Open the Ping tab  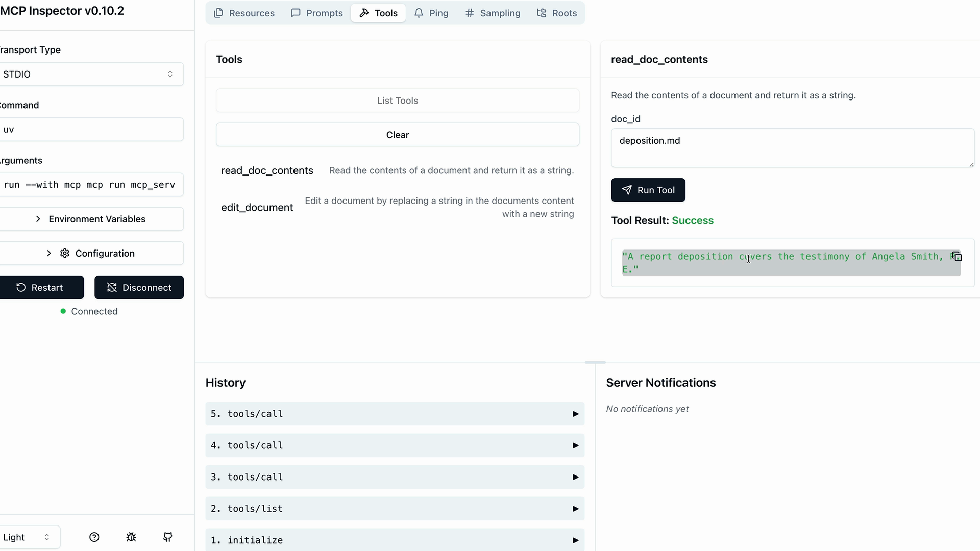pos(431,13)
